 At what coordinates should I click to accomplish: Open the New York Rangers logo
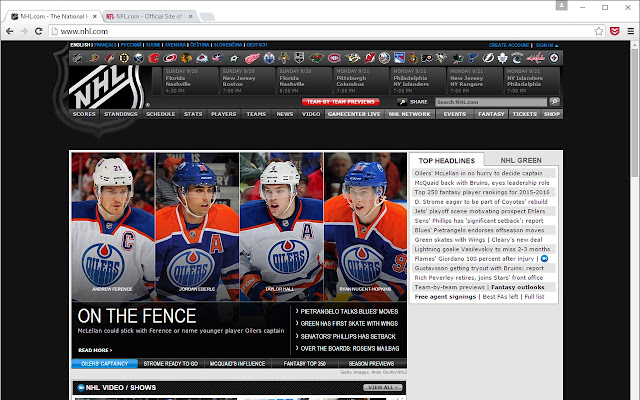(399, 58)
